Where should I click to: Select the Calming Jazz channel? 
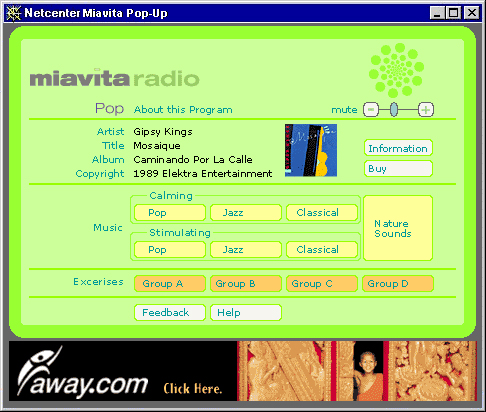click(246, 213)
